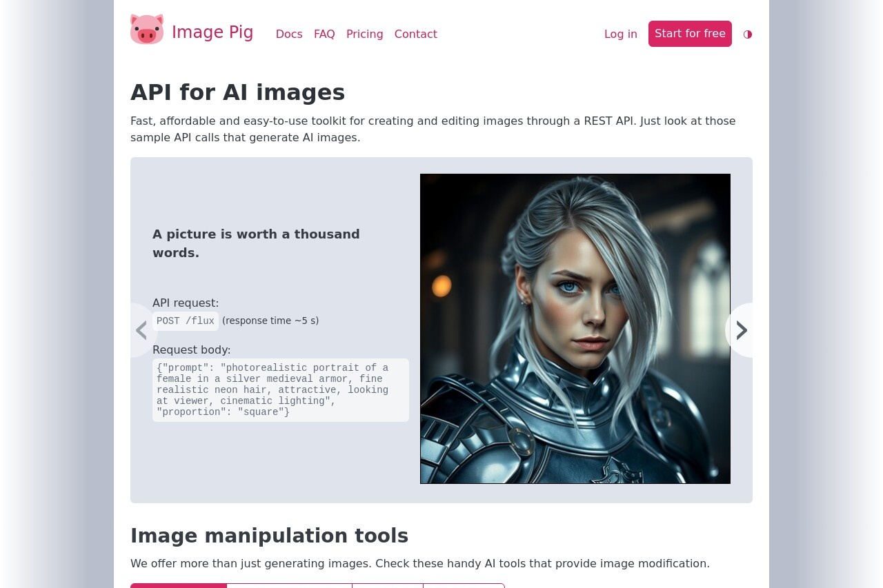Click the POST /flux request code
The height and width of the screenshot is (588, 883).
(186, 321)
